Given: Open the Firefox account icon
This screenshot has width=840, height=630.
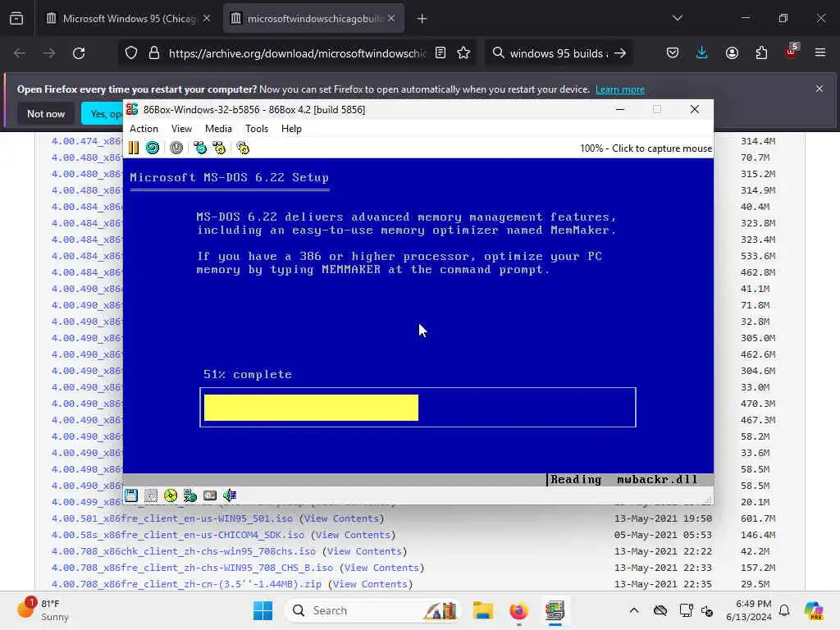Looking at the screenshot, I should (x=732, y=53).
